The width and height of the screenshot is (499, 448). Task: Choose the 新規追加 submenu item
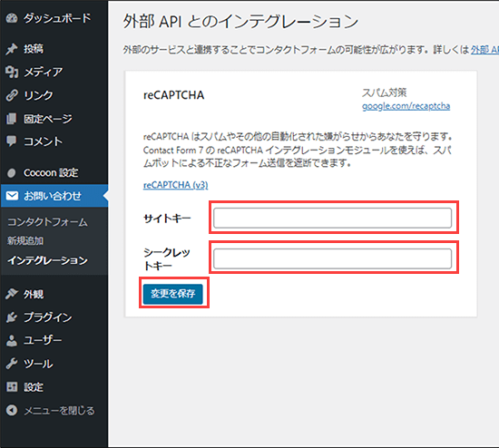(x=25, y=241)
